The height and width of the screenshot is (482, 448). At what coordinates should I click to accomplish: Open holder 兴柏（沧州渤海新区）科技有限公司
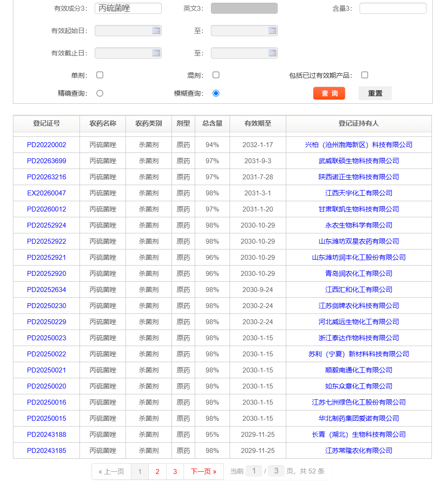click(x=359, y=145)
